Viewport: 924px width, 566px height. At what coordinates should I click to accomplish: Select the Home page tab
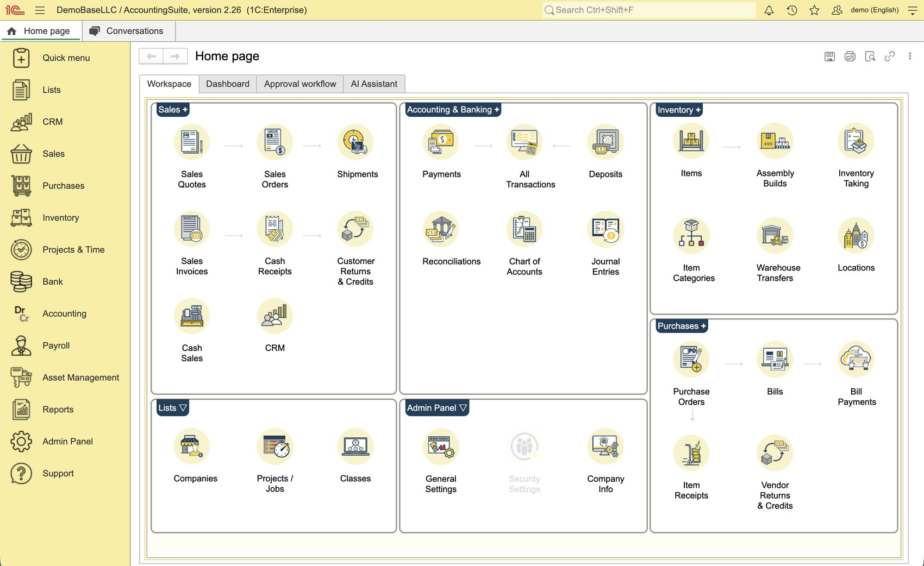(x=41, y=31)
